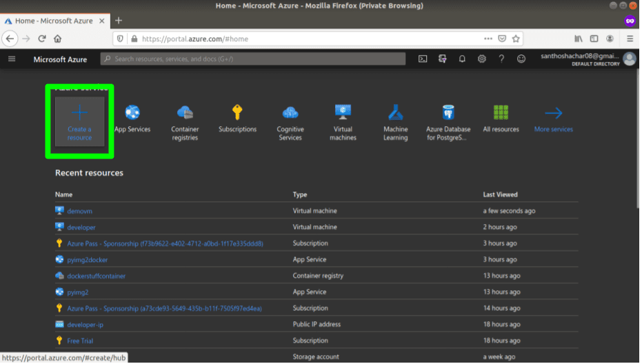Image resolution: width=642 pixels, height=364 pixels.
Task: Open Container registries service
Action: coord(185,123)
